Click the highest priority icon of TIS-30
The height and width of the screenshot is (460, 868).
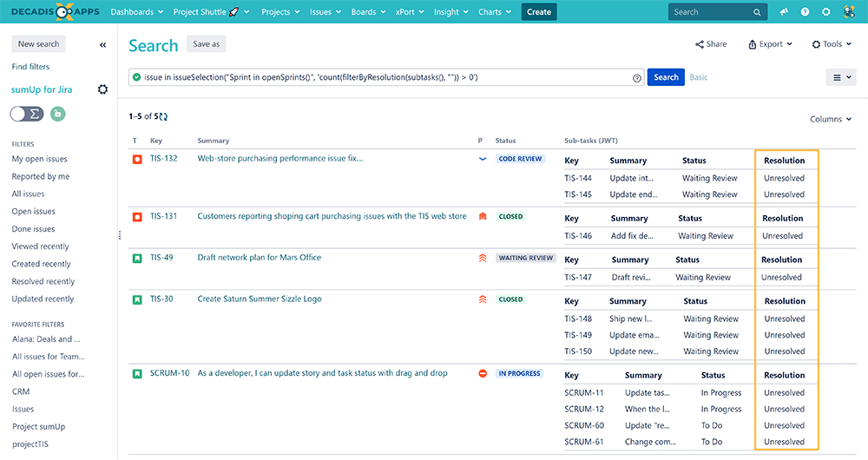[x=482, y=299]
